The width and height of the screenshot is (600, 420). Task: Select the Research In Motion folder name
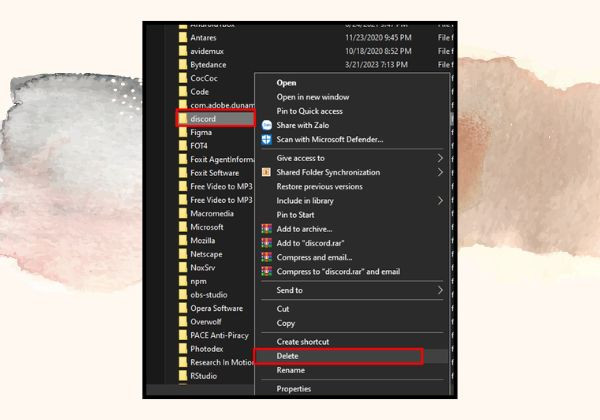tap(222, 362)
